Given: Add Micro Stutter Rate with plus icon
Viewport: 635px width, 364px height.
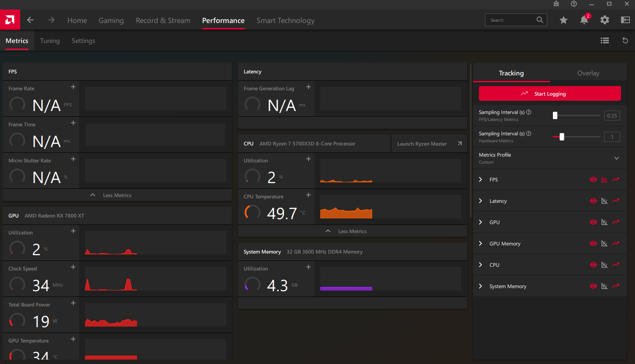Looking at the screenshot, I should (x=73, y=159).
